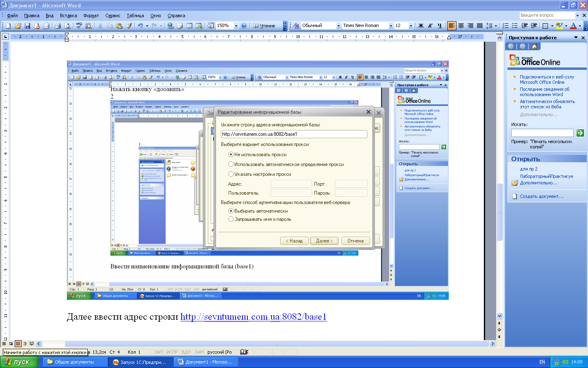Image resolution: width=588 pixels, height=368 pixels.
Task: Click the Styles and Formatting icon
Action: coord(296,26)
